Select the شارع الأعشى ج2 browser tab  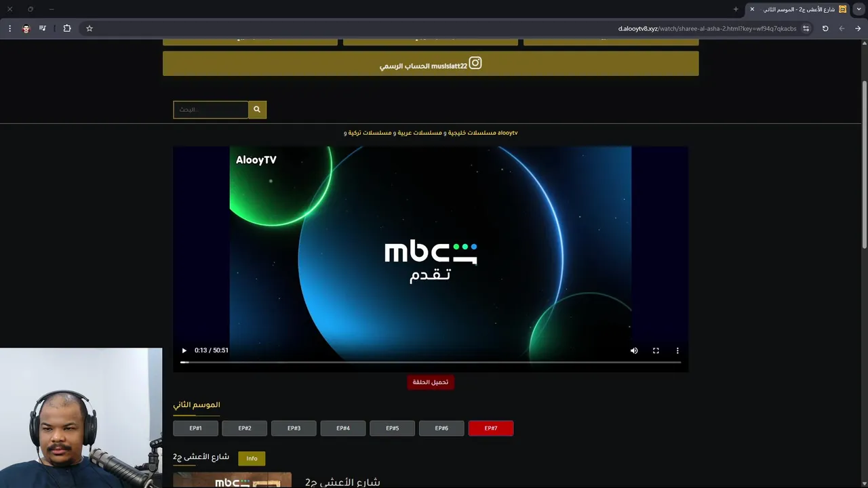click(799, 9)
